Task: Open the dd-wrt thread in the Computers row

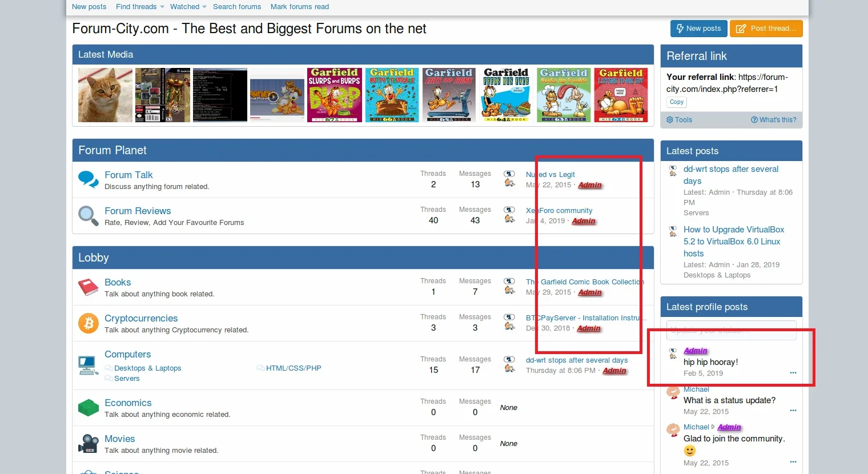Action: pyautogui.click(x=577, y=360)
